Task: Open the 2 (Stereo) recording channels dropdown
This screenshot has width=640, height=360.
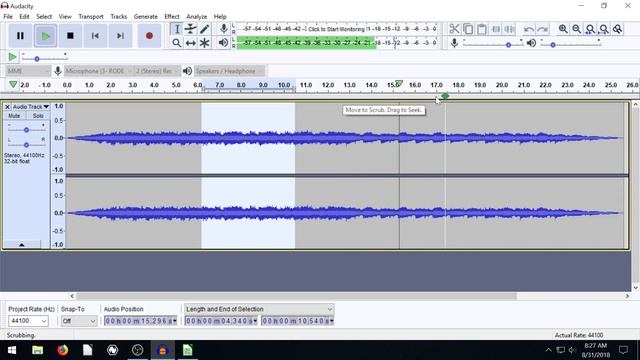Action: 157,71
